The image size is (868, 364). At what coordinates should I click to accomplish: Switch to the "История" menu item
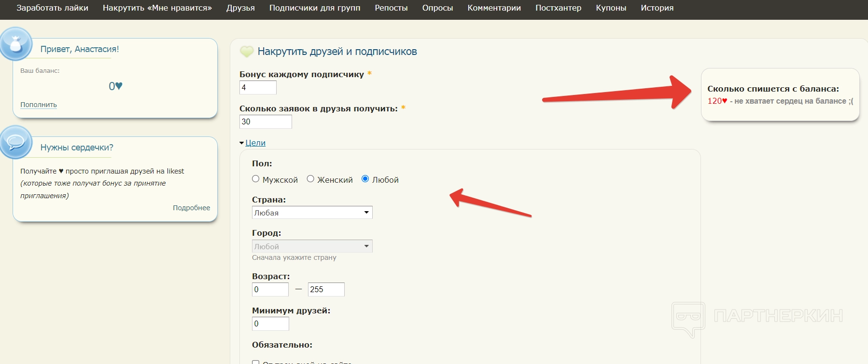(657, 8)
